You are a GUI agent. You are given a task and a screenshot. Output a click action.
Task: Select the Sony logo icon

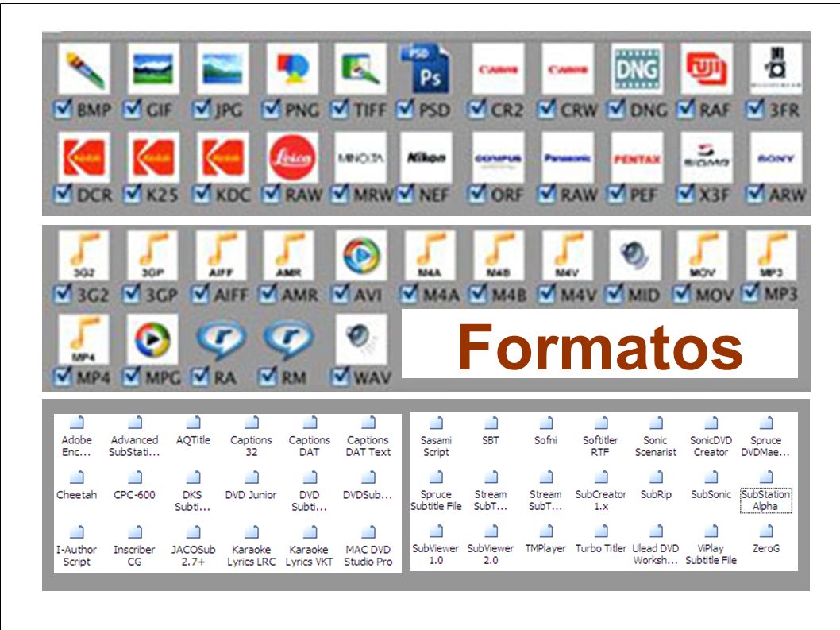pos(776,157)
